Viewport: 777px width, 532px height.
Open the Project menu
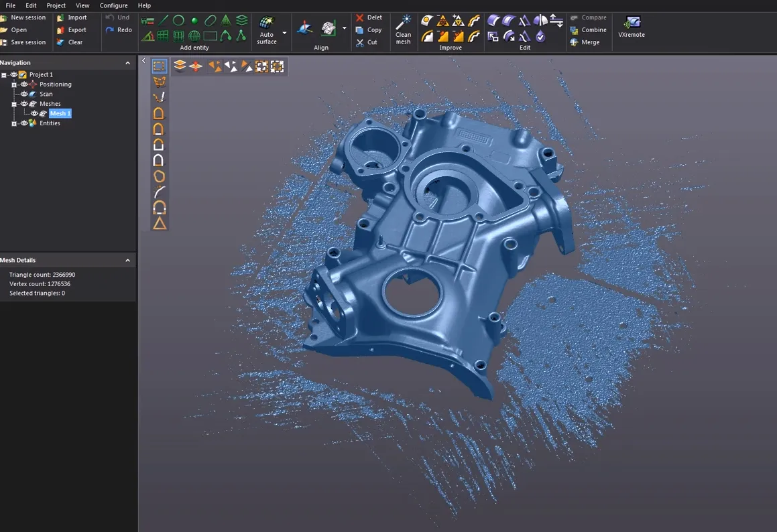click(x=56, y=5)
